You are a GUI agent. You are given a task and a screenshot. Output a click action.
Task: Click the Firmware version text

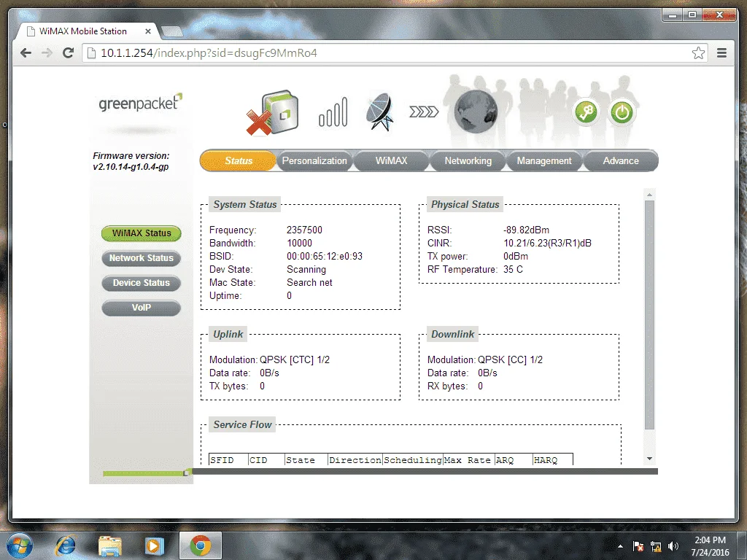(131, 161)
